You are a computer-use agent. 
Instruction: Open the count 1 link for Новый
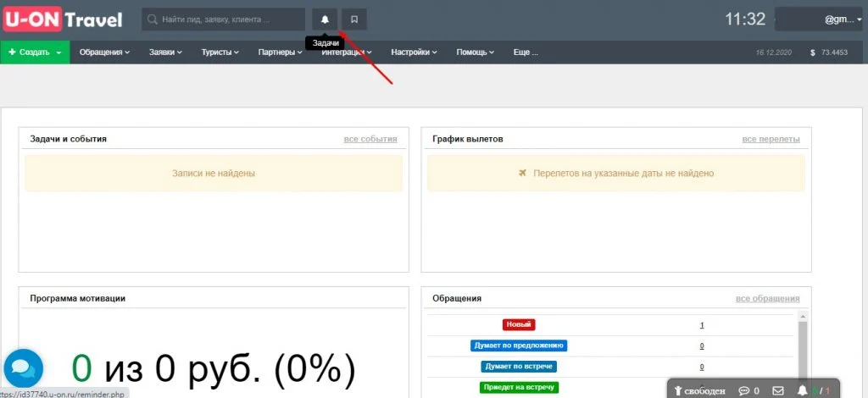(702, 325)
